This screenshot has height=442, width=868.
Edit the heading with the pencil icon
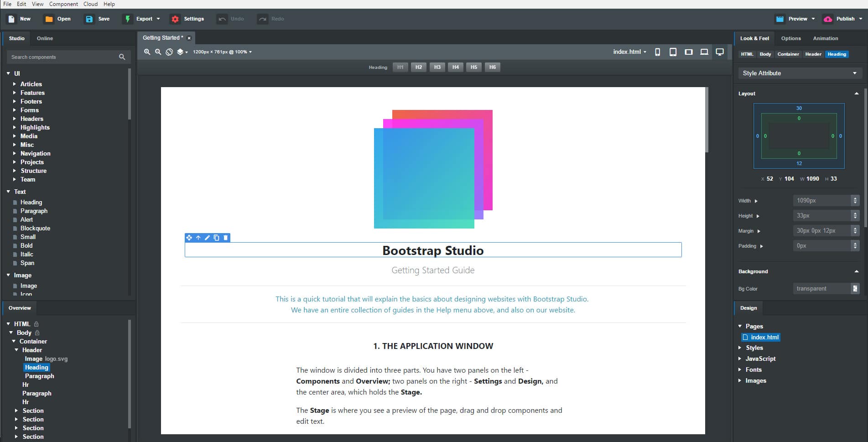coord(208,238)
